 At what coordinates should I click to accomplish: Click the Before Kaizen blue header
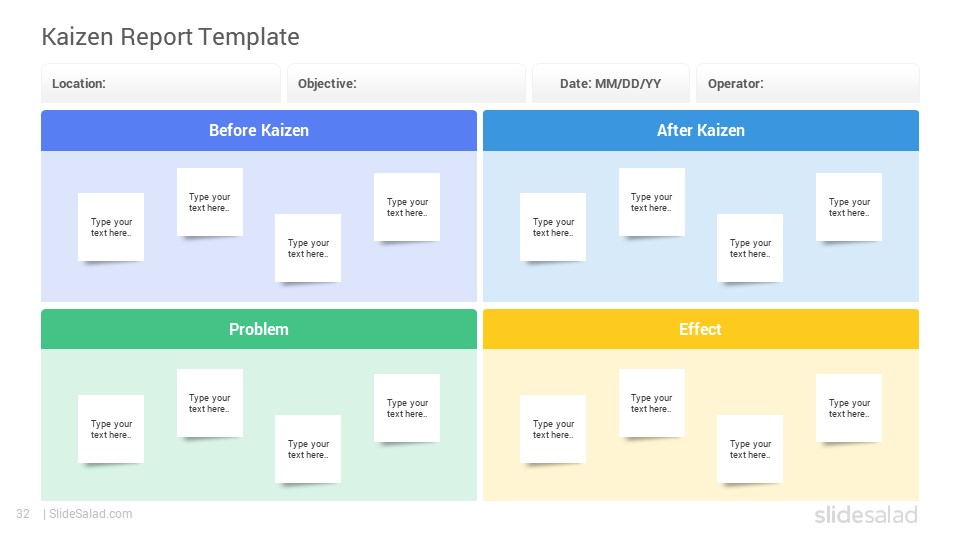tap(259, 130)
